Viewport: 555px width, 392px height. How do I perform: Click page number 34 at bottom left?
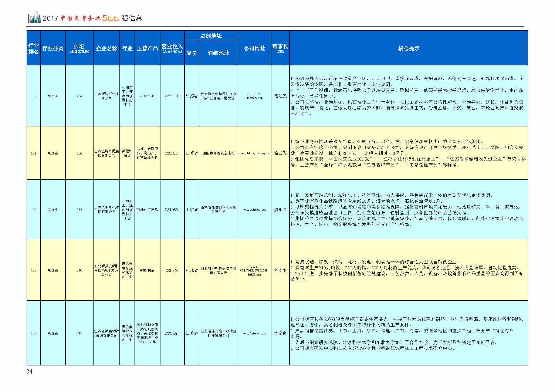click(29, 372)
